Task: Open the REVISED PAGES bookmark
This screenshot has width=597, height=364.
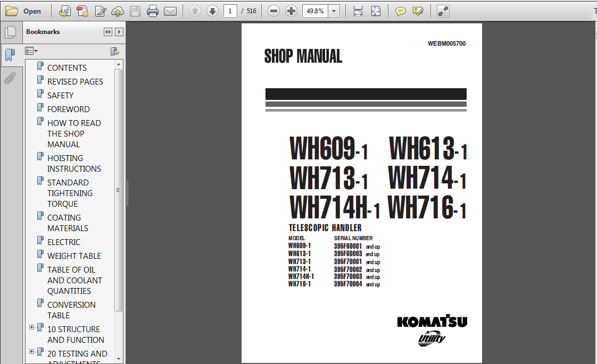Action: pyautogui.click(x=75, y=81)
